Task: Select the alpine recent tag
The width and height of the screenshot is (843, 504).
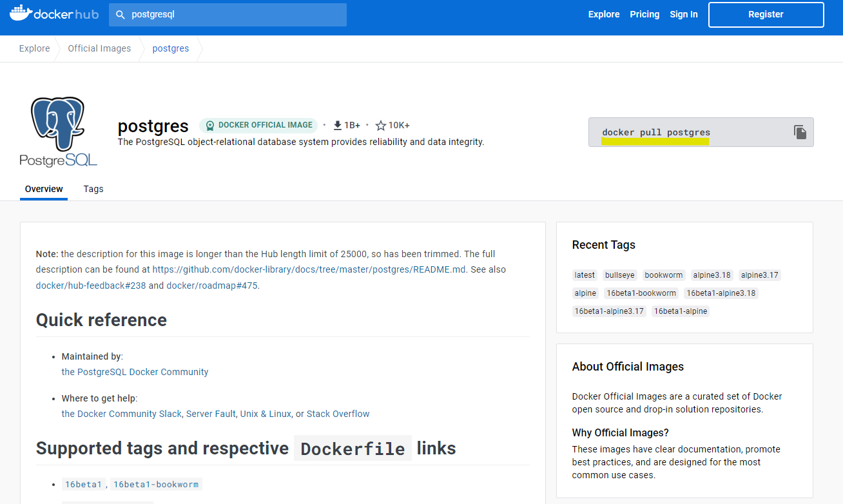Action: tap(585, 293)
